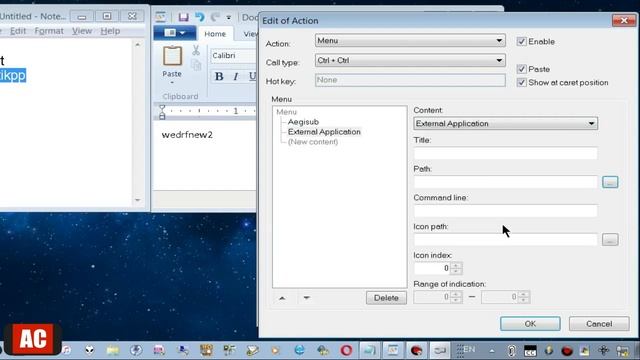
Task: Click the highlighted 'ikpp' text in Notepad
Action: (13, 75)
